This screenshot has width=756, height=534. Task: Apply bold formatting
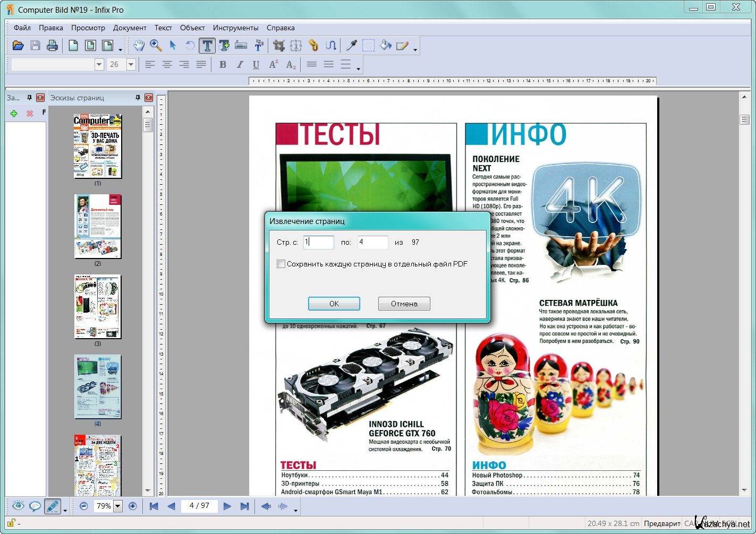click(x=223, y=65)
